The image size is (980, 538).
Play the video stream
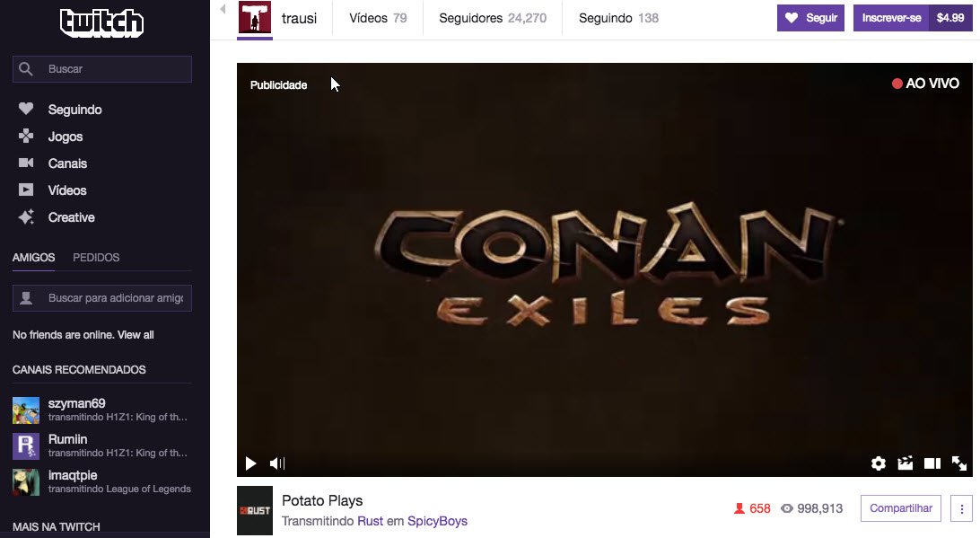coord(250,463)
